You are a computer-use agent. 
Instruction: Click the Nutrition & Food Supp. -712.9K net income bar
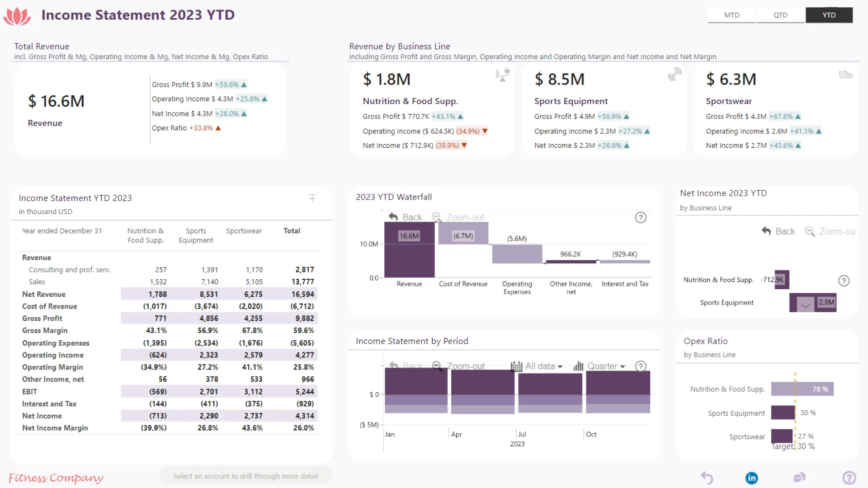coord(782,280)
